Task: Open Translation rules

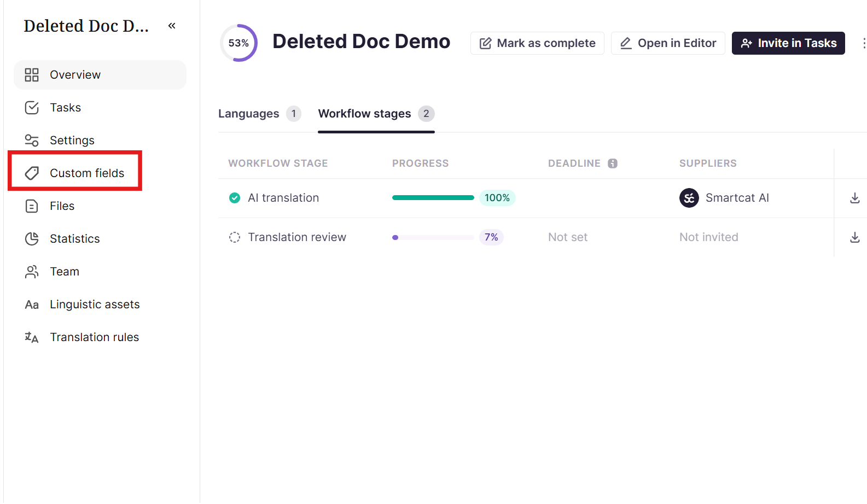Action: (100, 337)
